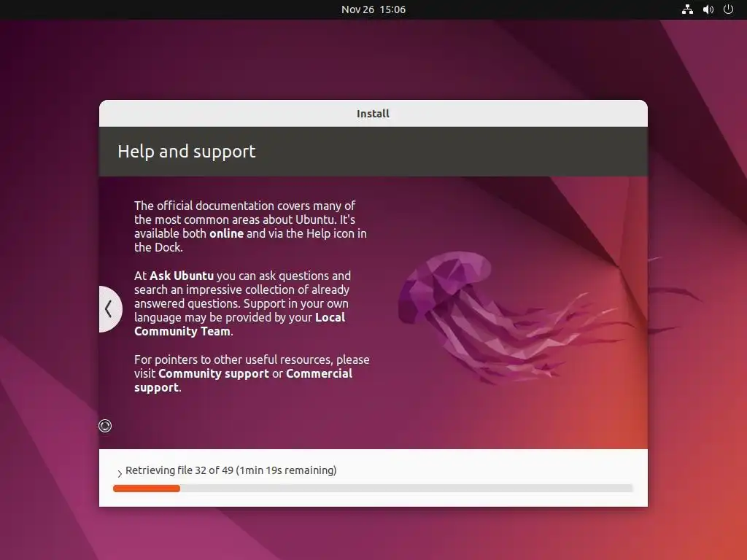Visit the 'Commercial support' link
747x560 pixels.
[244, 381]
